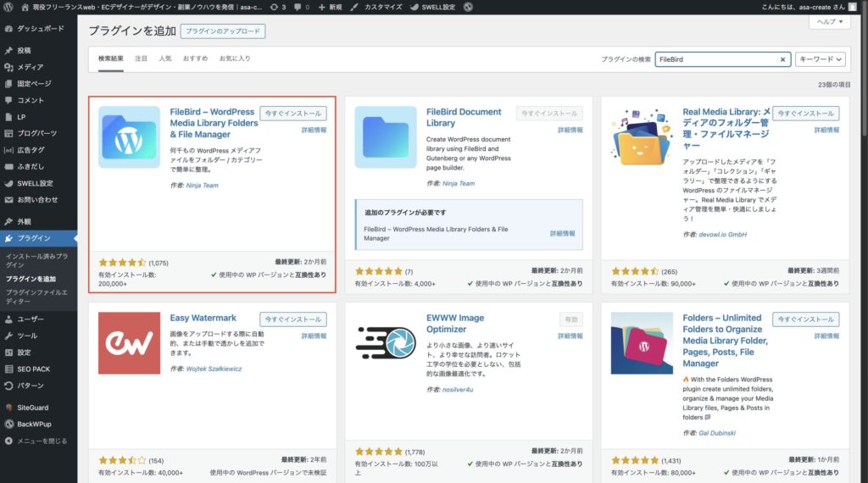Open author link nosilver4u
The width and height of the screenshot is (868, 483).
tap(458, 390)
